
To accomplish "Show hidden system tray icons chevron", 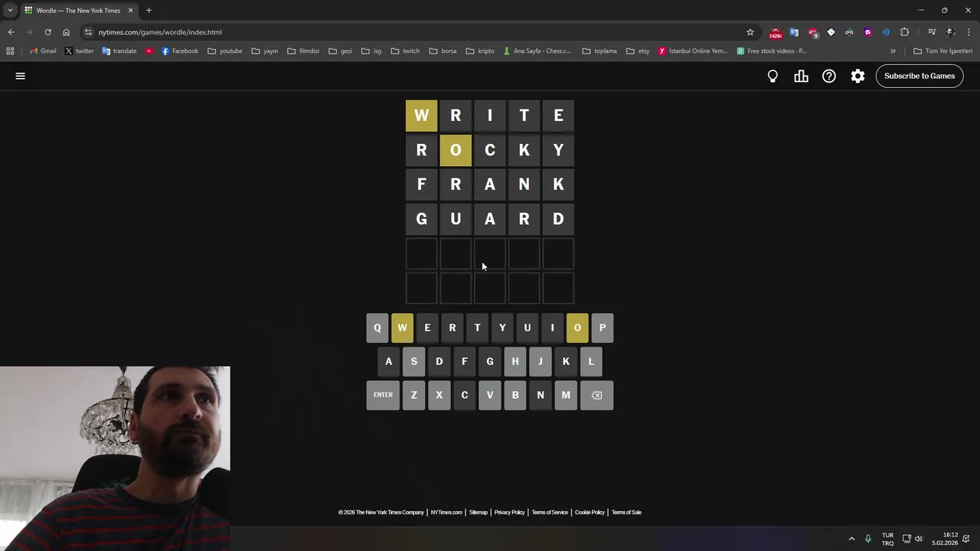I will pos(851,539).
